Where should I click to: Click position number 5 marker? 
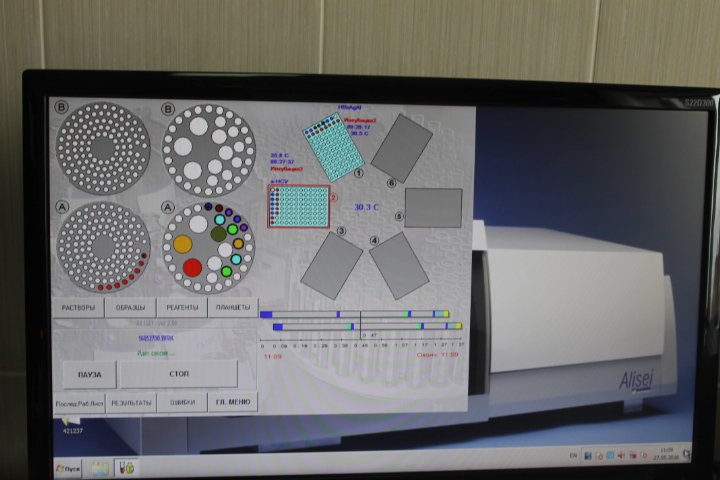coord(399,216)
